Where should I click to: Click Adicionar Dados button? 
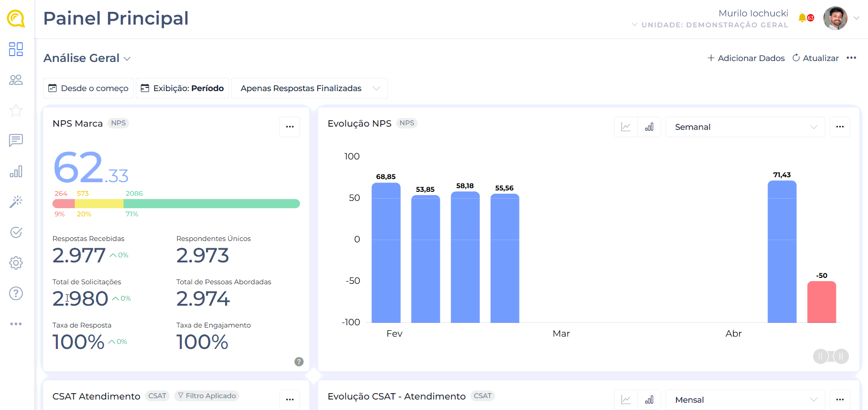click(x=746, y=58)
